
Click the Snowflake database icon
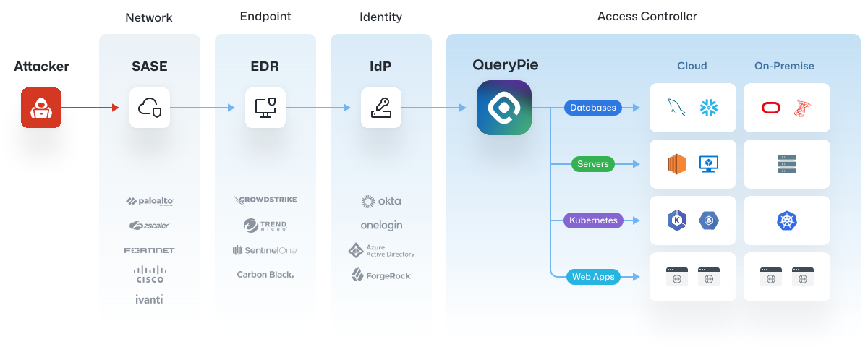(x=709, y=108)
